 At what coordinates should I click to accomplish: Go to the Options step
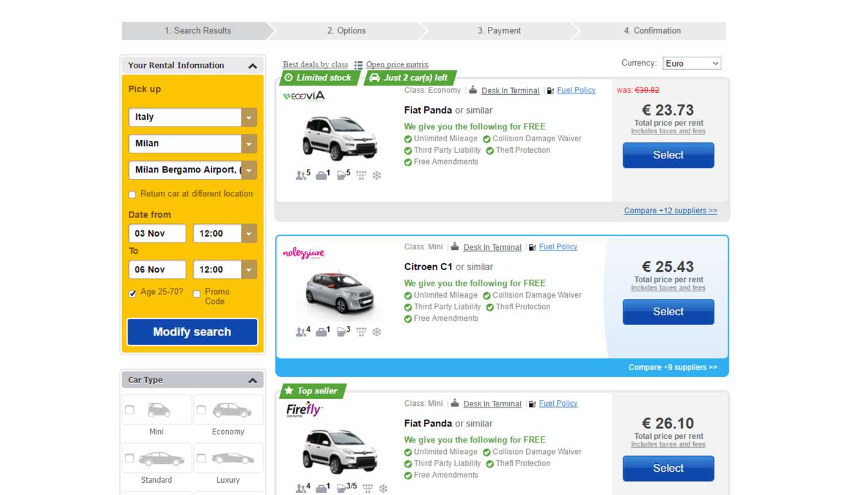pyautogui.click(x=346, y=31)
